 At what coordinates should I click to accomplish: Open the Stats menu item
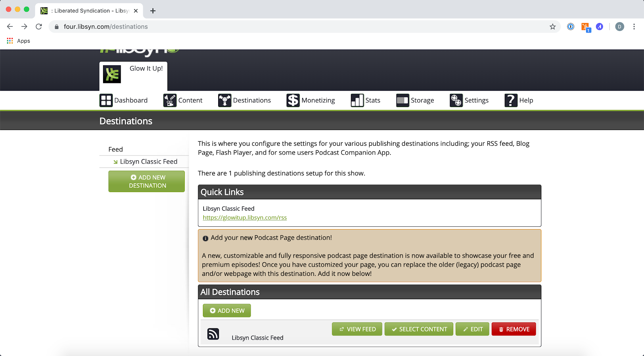point(365,100)
